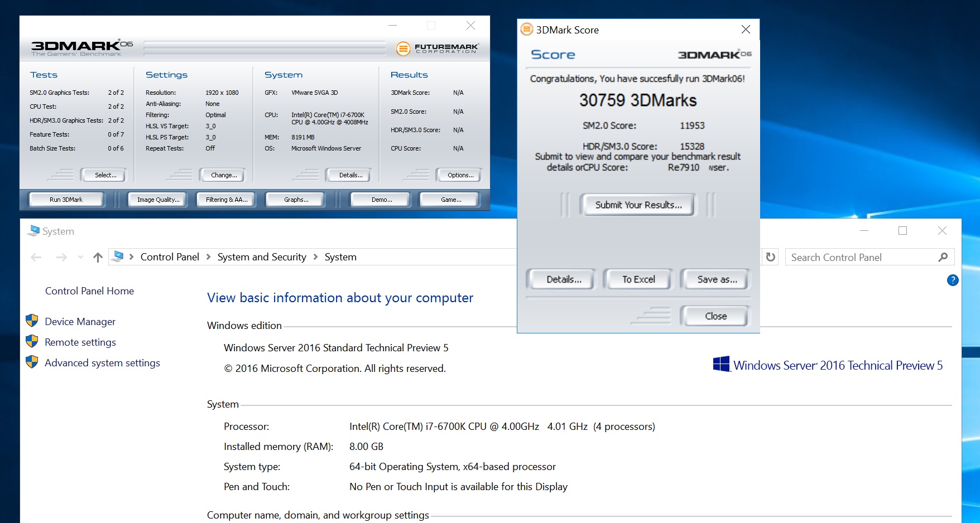Click Close button in 3DMark Score dialog
This screenshot has width=980, height=523.
tap(715, 316)
